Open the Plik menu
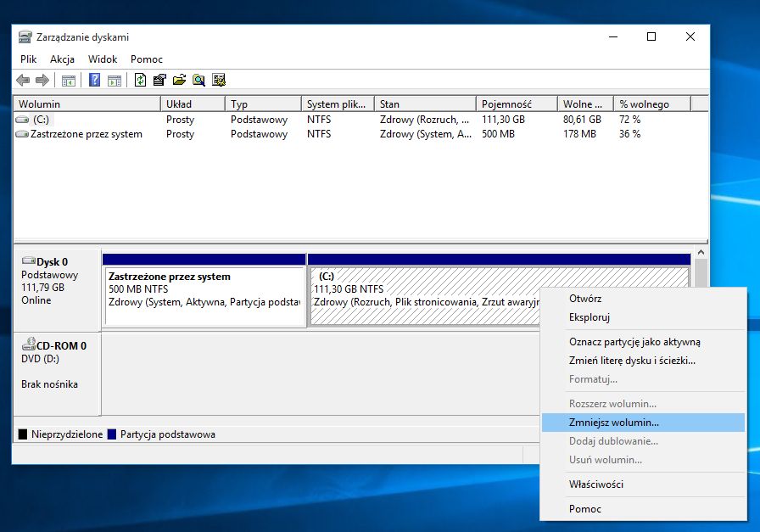760x532 pixels. click(x=29, y=59)
